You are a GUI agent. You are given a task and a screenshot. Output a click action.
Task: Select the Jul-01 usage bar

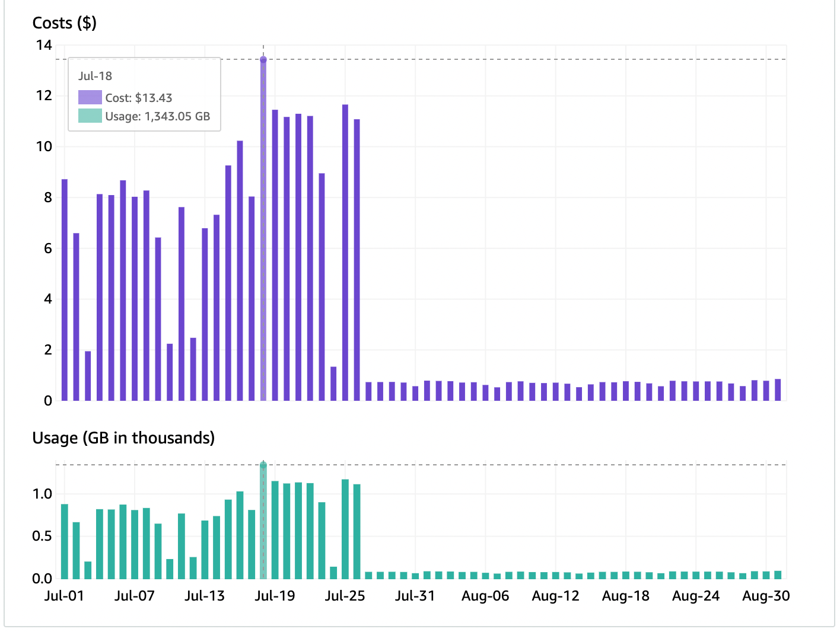(x=65, y=541)
